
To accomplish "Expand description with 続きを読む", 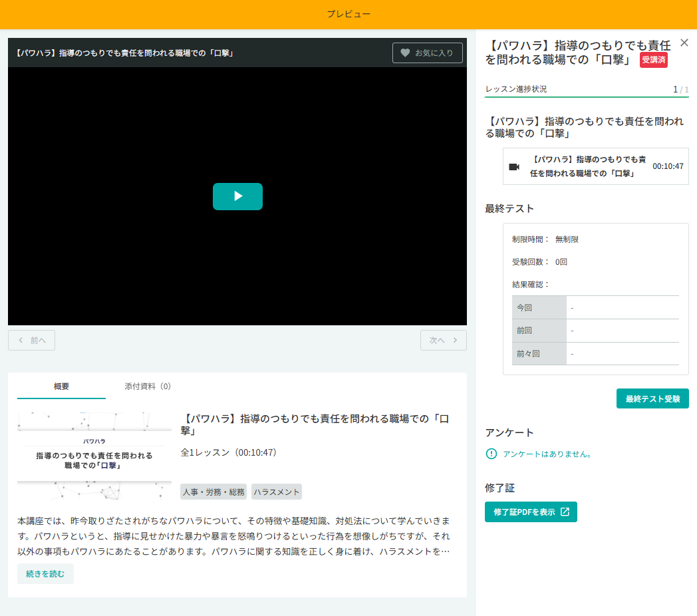I will [45, 573].
